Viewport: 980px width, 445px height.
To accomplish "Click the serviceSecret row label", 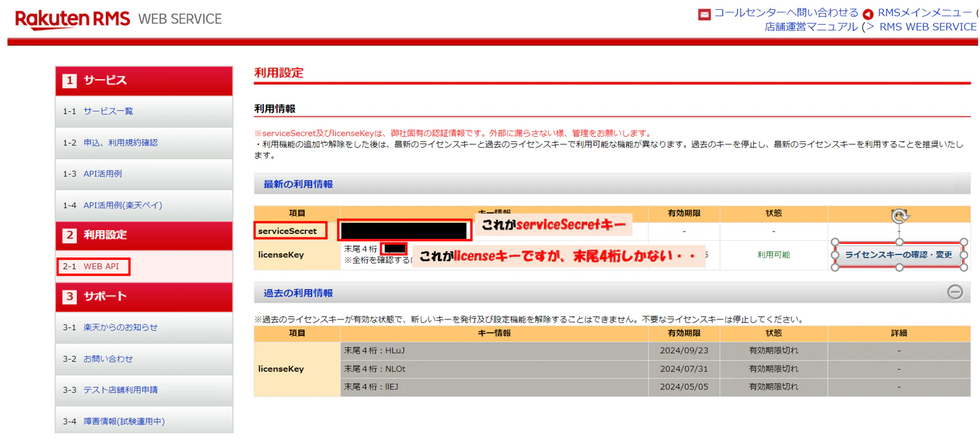I will click(287, 231).
